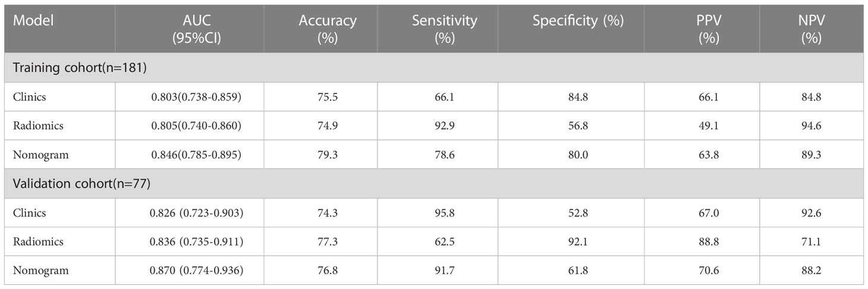
Task: Select the Training cohort(n=181) section row
Action: point(434,68)
